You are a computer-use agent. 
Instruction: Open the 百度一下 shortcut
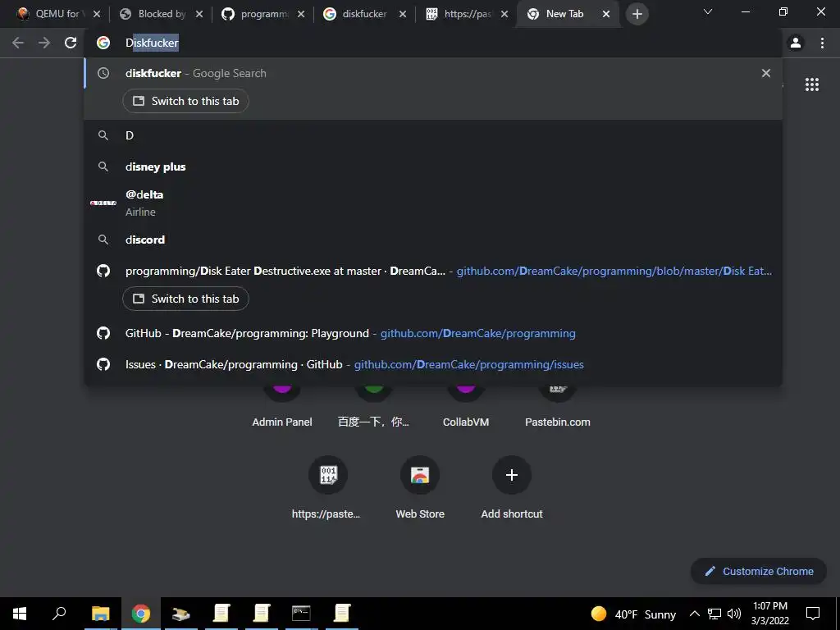[374, 407]
